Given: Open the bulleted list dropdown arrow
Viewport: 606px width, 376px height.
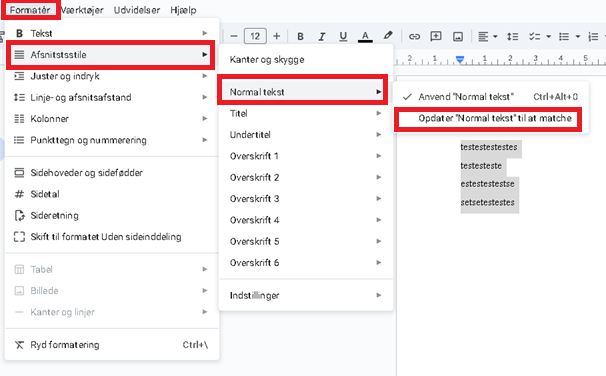Looking at the screenshot, I should pyautogui.click(x=577, y=37).
